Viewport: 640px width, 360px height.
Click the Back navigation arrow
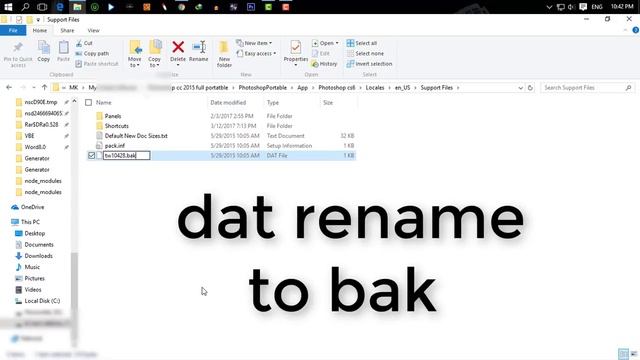coord(9,88)
